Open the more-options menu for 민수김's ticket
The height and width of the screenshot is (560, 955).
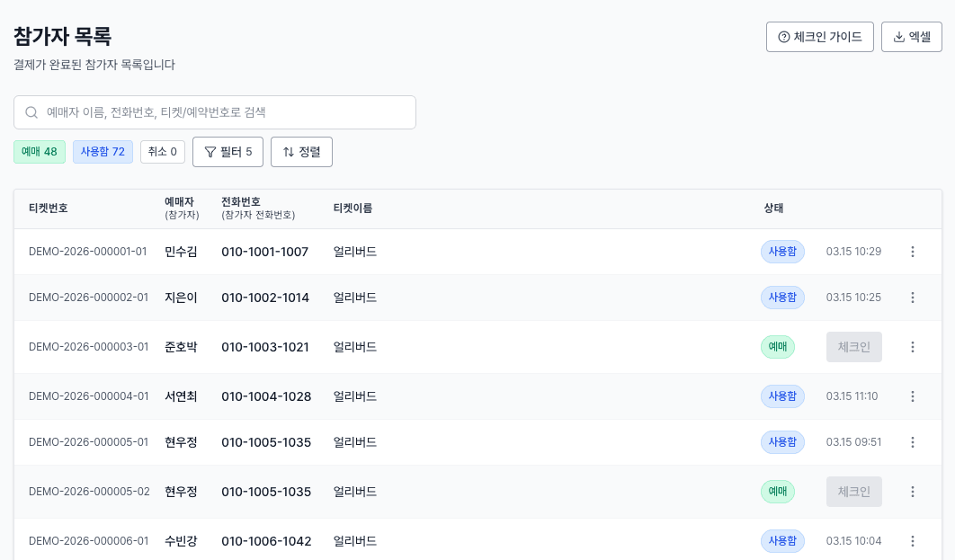pyautogui.click(x=913, y=252)
